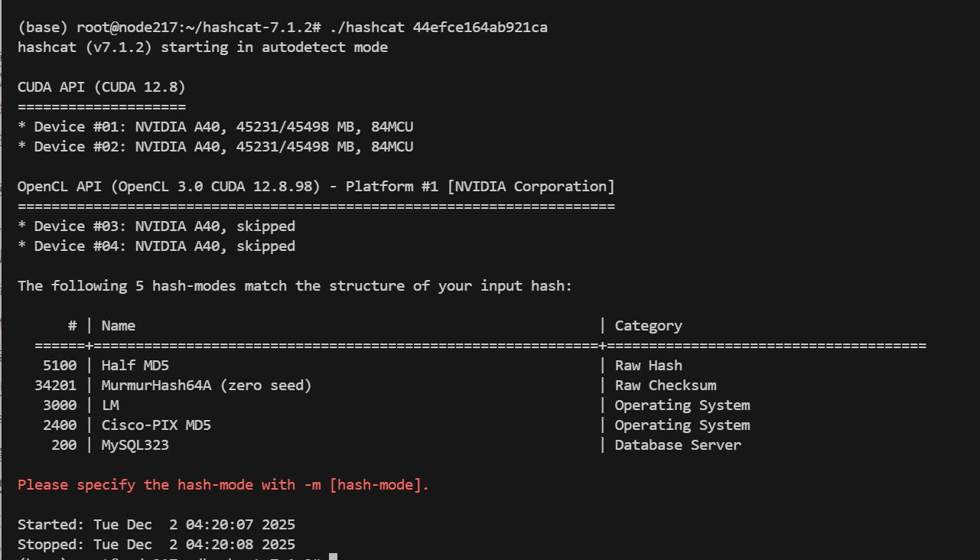Select the LM hash-mode entry
This screenshot has width=980, height=560.
point(110,405)
